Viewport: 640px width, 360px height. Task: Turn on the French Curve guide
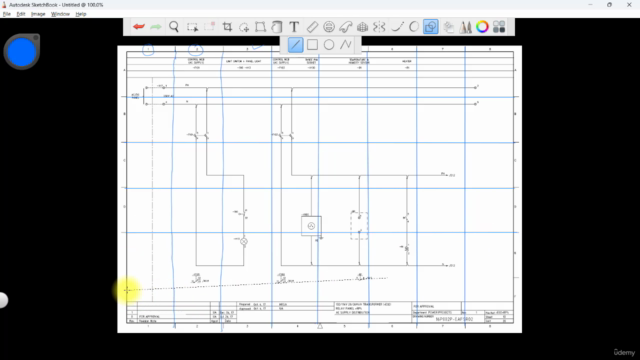(x=346, y=27)
